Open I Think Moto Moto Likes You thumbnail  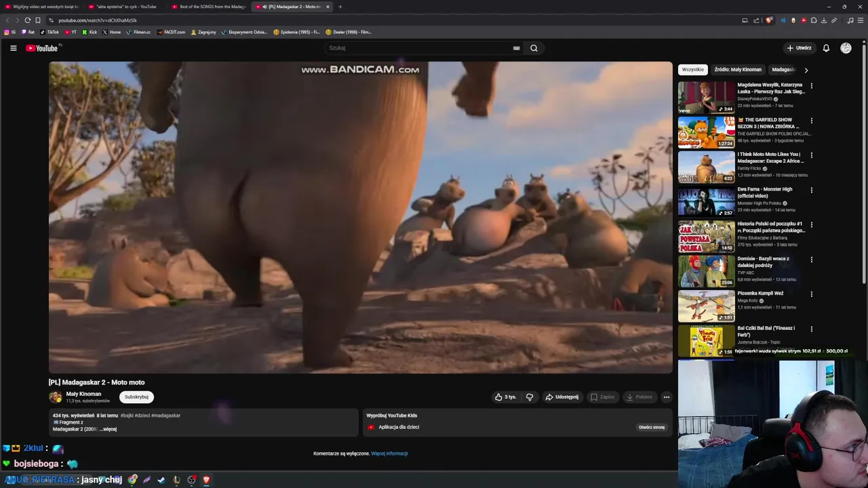tap(707, 167)
